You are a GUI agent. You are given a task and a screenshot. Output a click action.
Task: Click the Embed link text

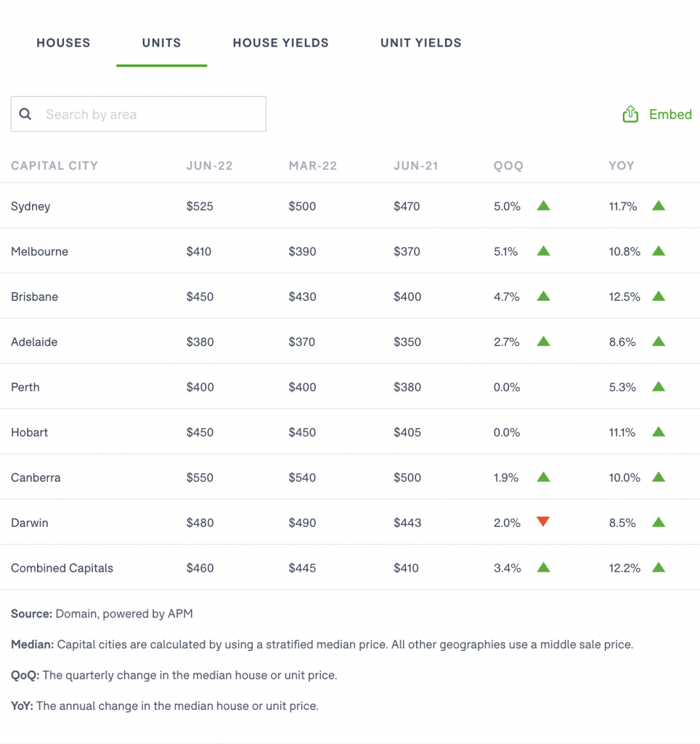(x=670, y=114)
